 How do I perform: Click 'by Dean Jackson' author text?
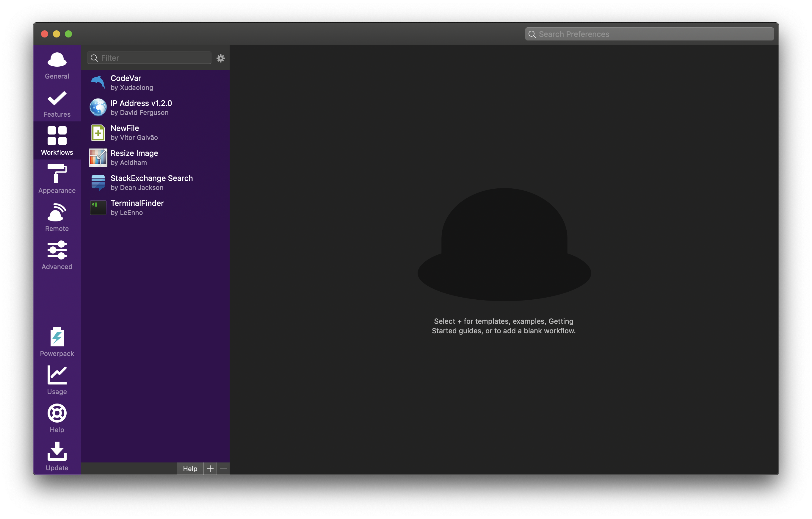(x=137, y=187)
